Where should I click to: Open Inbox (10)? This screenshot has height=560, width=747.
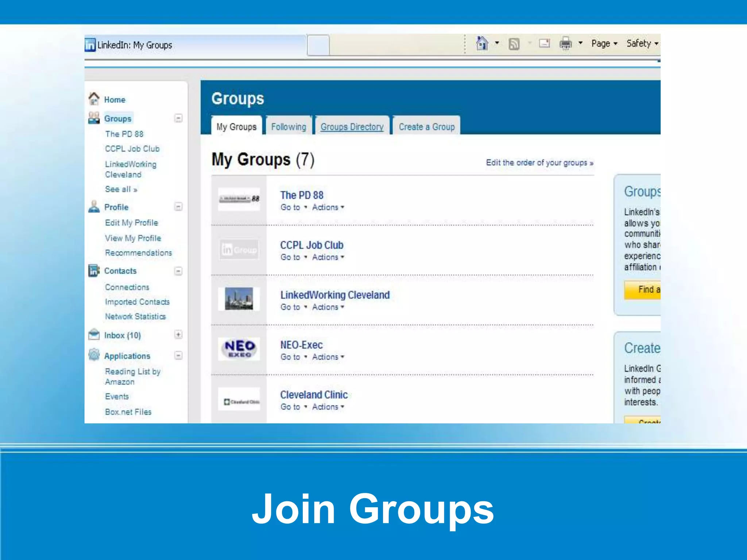tap(122, 335)
